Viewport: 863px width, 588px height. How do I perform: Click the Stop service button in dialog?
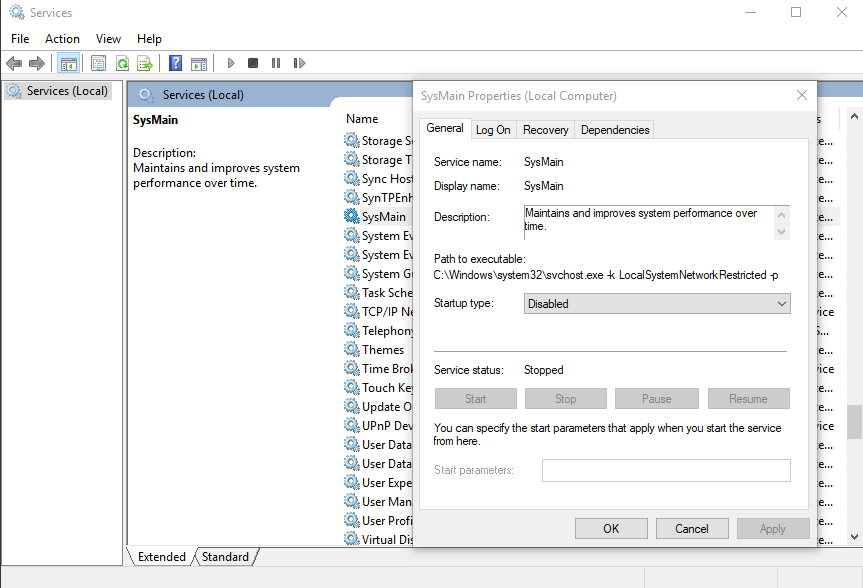click(565, 399)
